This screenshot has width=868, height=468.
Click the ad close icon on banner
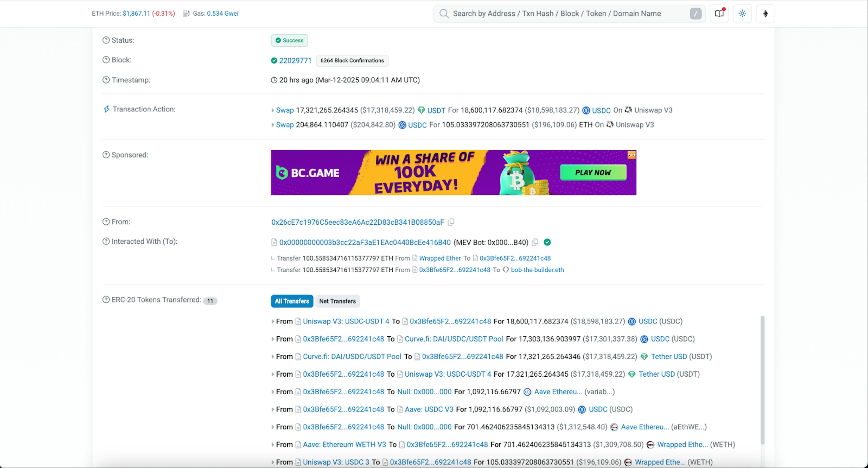click(631, 155)
